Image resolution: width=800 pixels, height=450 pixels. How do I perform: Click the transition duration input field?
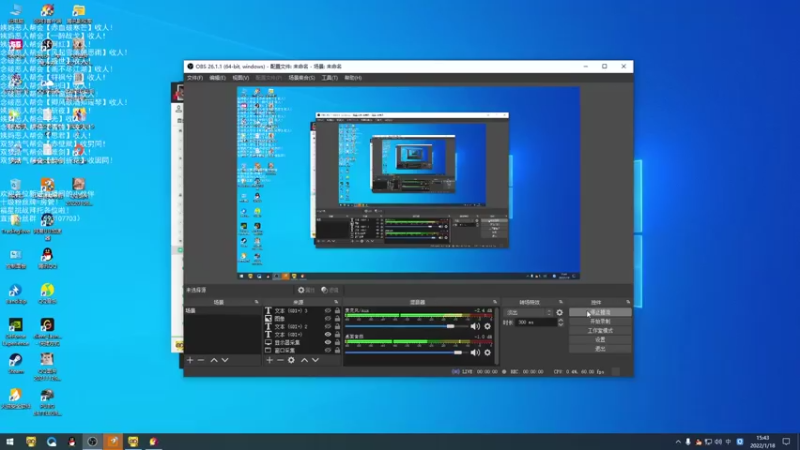pyautogui.click(x=536, y=322)
